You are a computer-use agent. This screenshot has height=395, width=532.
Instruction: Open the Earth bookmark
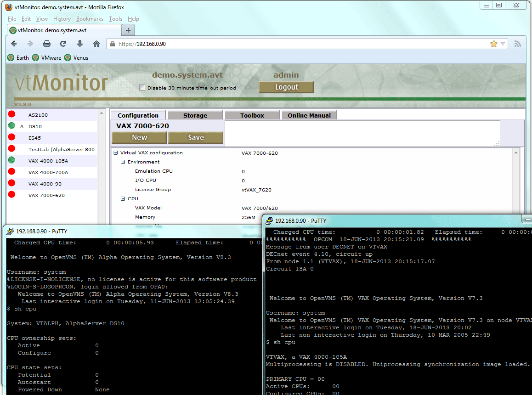click(18, 58)
